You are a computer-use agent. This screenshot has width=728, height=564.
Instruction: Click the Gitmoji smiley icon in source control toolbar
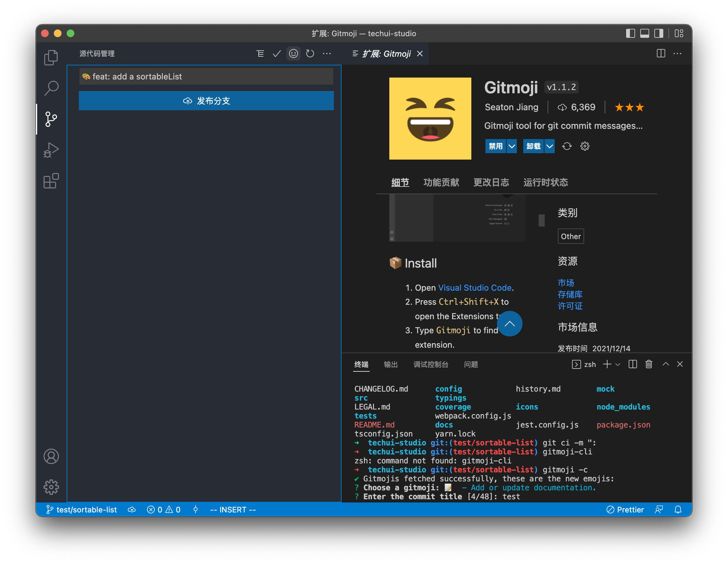point(293,54)
